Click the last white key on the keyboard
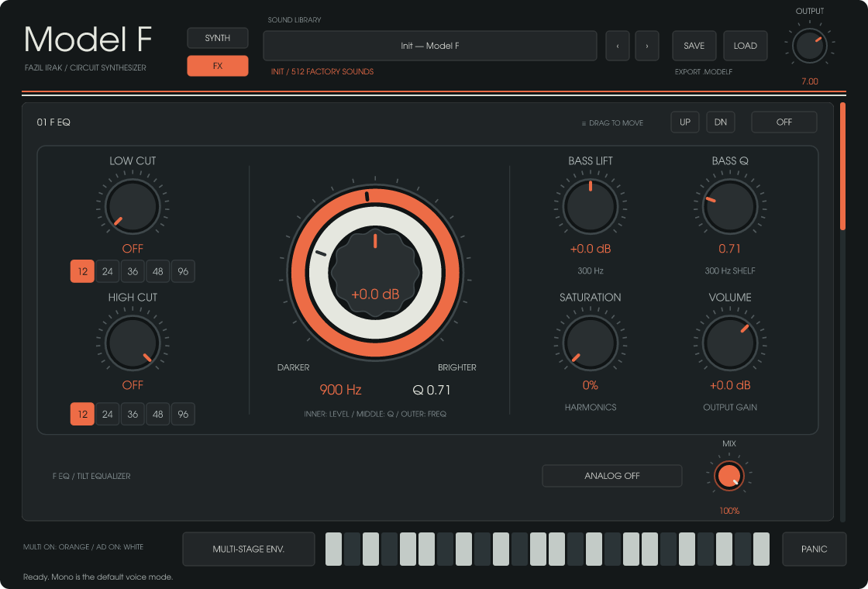868x589 pixels. coord(761,549)
